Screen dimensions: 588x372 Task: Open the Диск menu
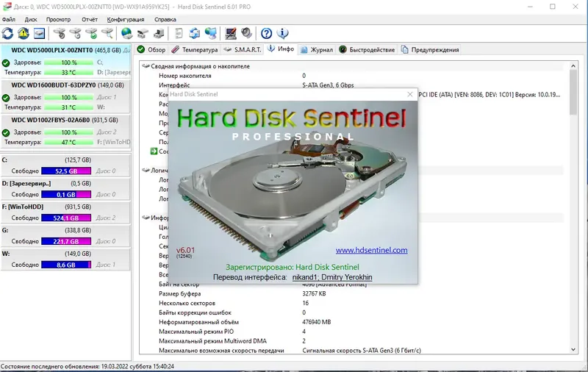tap(31, 20)
